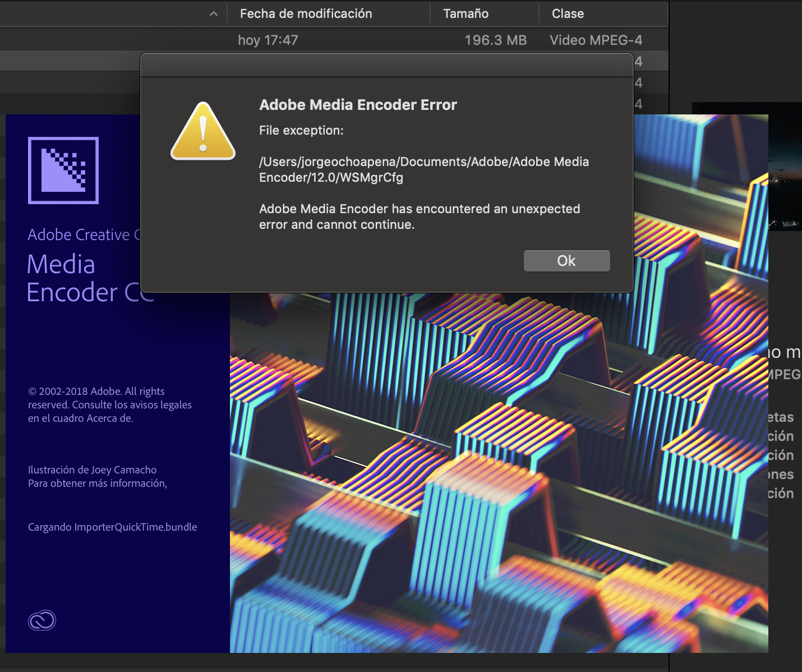This screenshot has width=802, height=672.
Task: Click 'Cargando ImporterQuickTime.bundle' status text
Action: tap(113, 527)
